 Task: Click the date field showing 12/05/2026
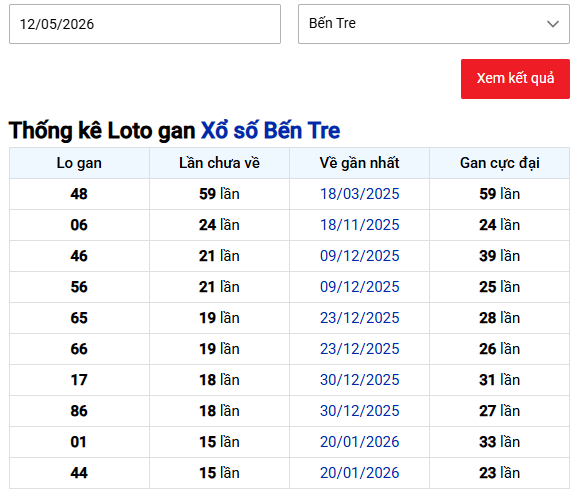[x=145, y=24]
